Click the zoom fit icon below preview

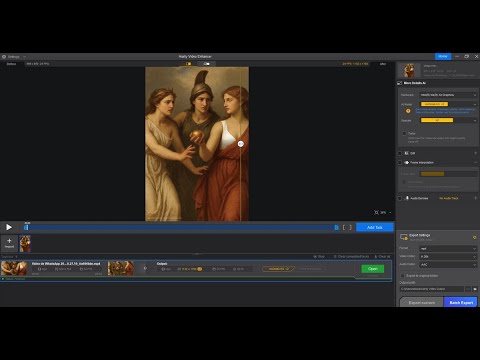point(376,212)
